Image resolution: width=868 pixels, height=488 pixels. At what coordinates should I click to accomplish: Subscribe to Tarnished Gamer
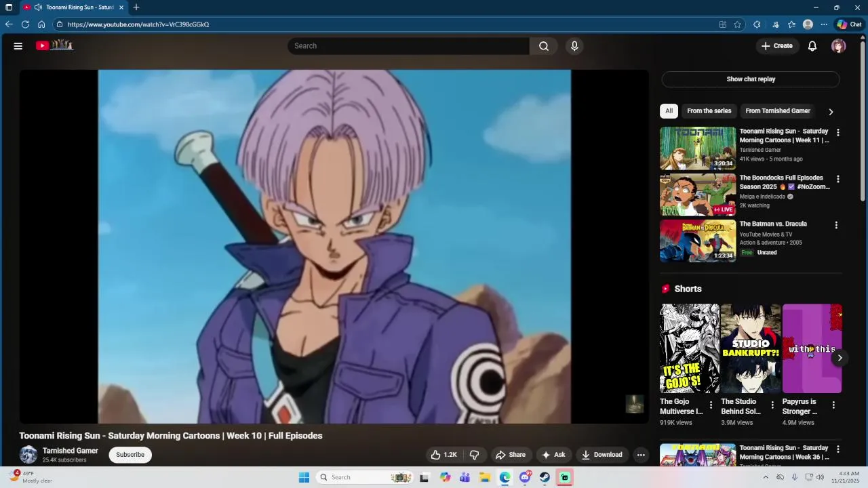[130, 455]
